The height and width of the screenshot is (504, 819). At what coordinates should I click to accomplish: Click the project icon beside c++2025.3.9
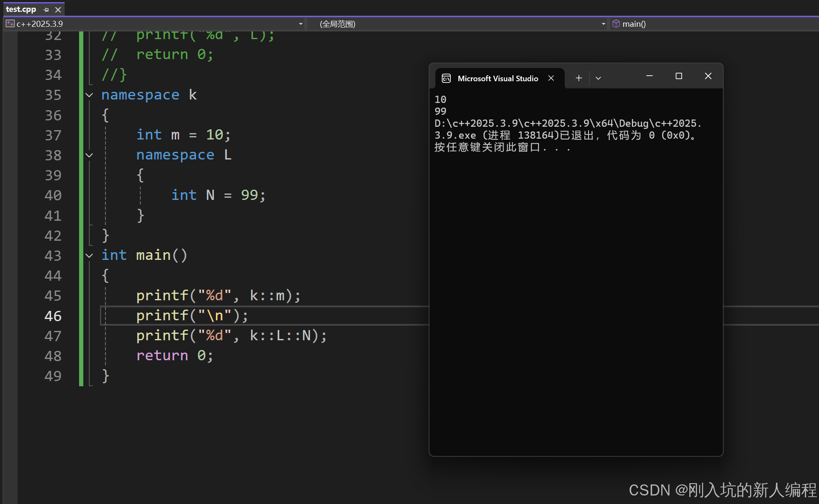tap(10, 24)
